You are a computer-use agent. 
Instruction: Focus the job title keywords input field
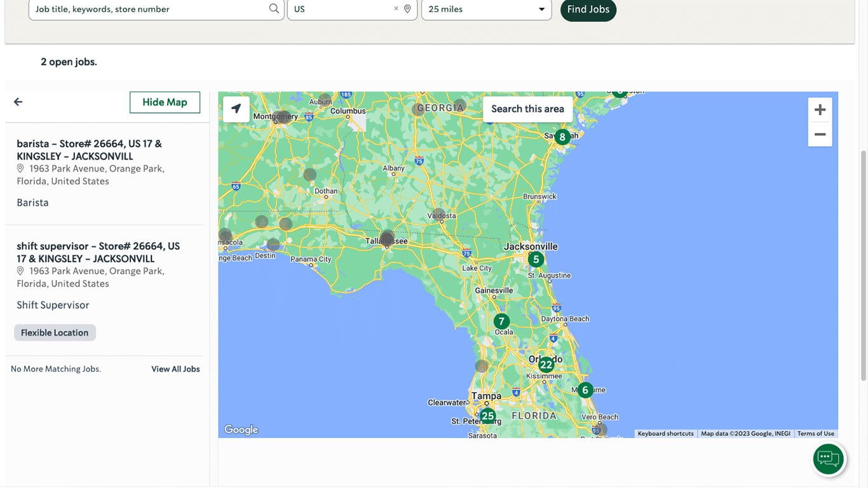[x=149, y=9]
